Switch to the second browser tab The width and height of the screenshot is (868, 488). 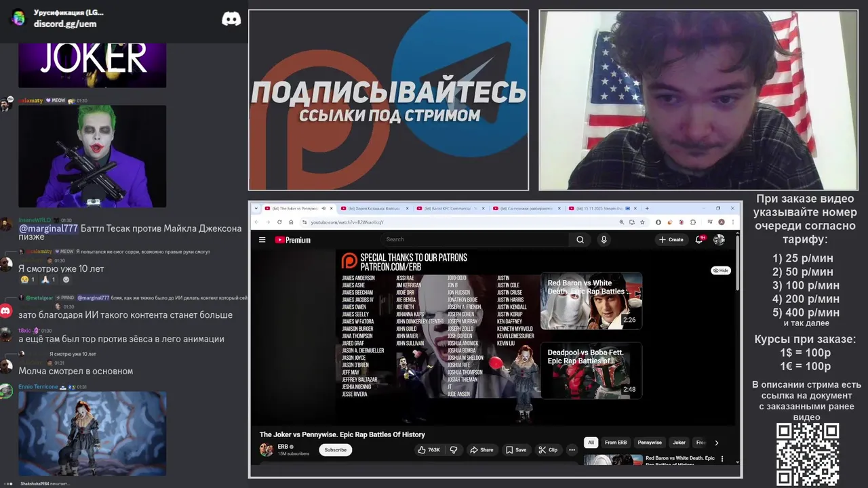pos(375,208)
